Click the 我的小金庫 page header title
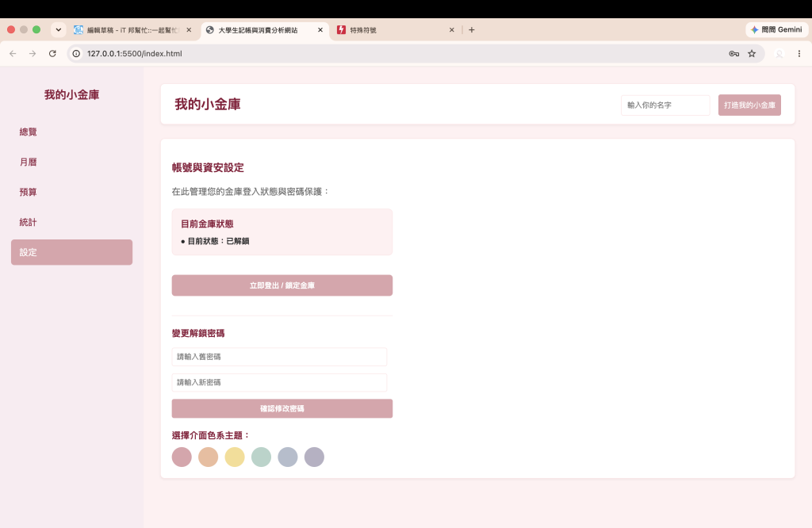The height and width of the screenshot is (528, 812). click(x=208, y=104)
